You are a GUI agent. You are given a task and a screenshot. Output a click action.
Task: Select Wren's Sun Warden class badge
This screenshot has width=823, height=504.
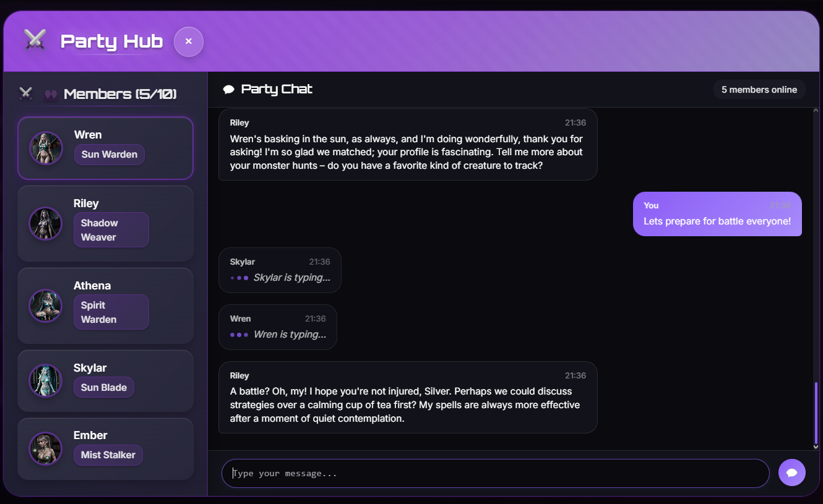pos(110,155)
